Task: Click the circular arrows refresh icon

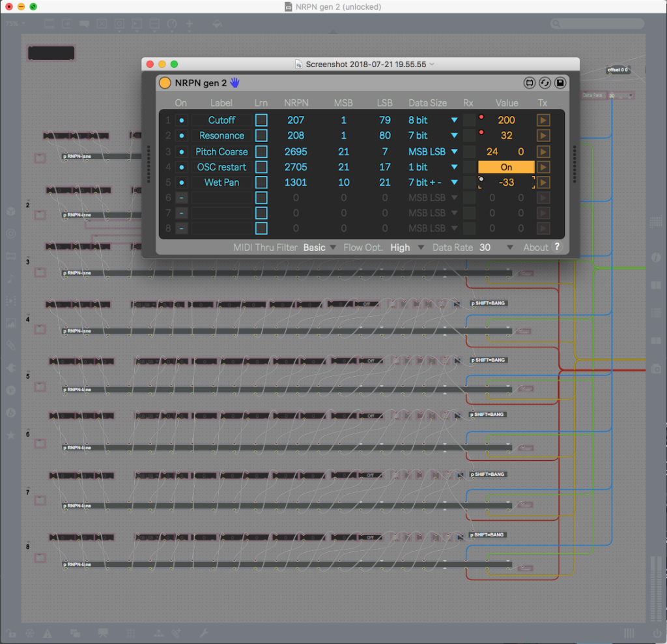Action: point(545,83)
